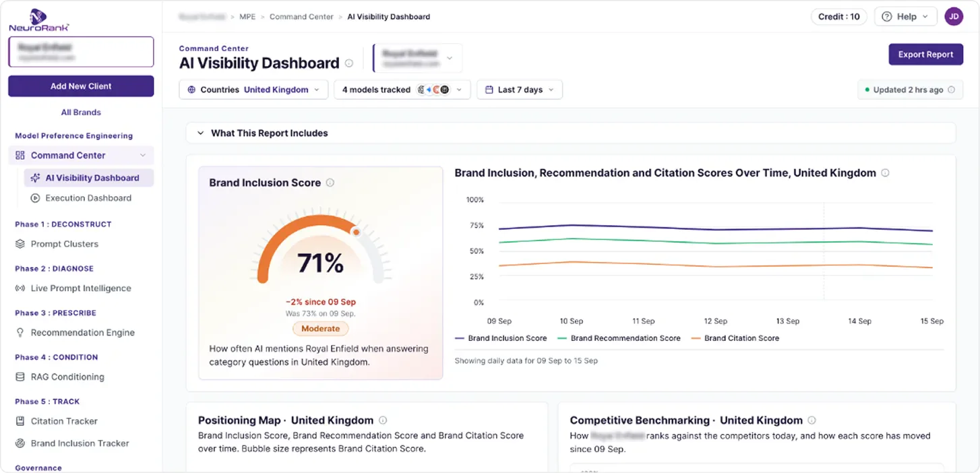Image resolution: width=980 pixels, height=473 pixels.
Task: Click the 'Model Preference Engineering' heading
Action: [x=74, y=135]
